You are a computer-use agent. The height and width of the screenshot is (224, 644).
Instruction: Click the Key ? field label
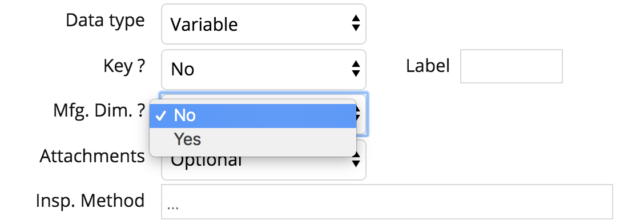[x=124, y=66]
